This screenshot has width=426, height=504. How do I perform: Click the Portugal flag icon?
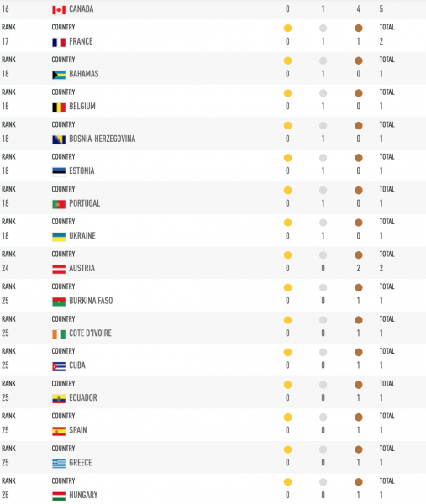(59, 204)
